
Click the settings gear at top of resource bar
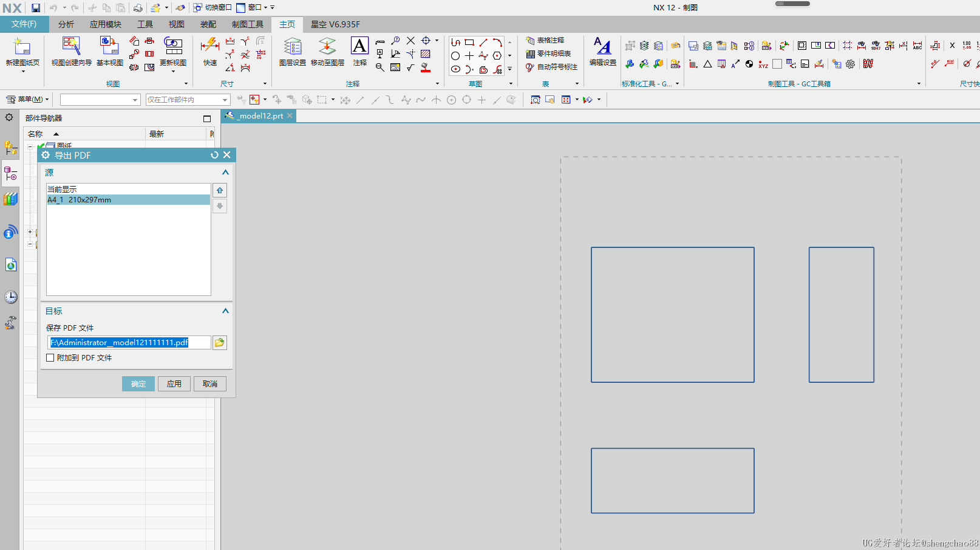[9, 117]
